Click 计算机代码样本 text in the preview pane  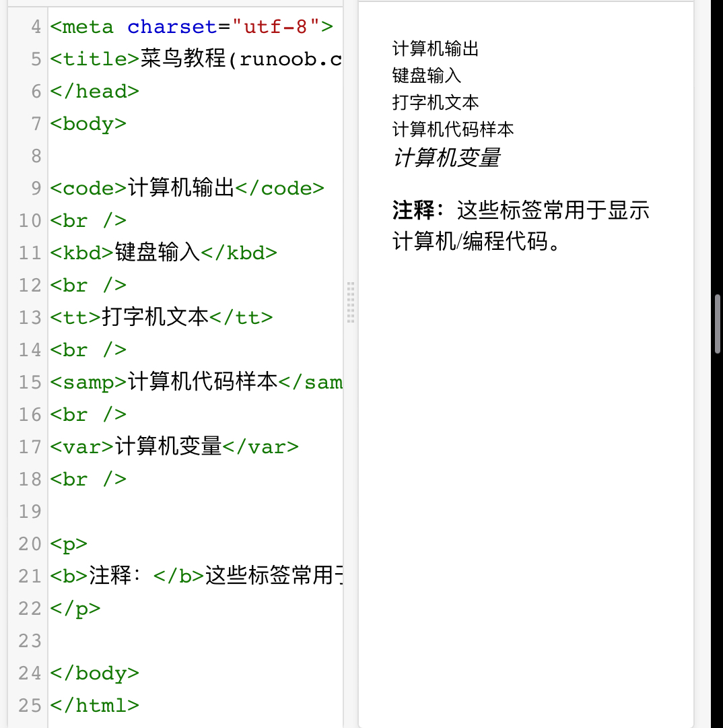click(452, 129)
